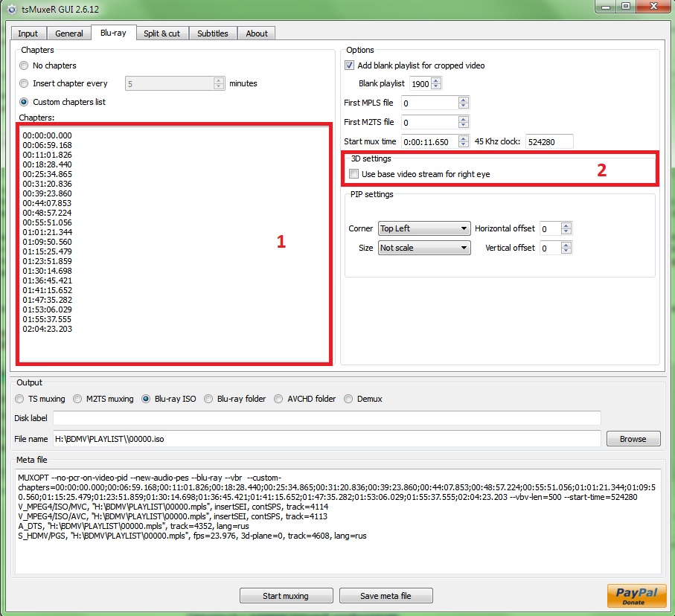The height and width of the screenshot is (616, 675).
Task: Click chapter entry 00:31:20.836
Action: coord(48,184)
